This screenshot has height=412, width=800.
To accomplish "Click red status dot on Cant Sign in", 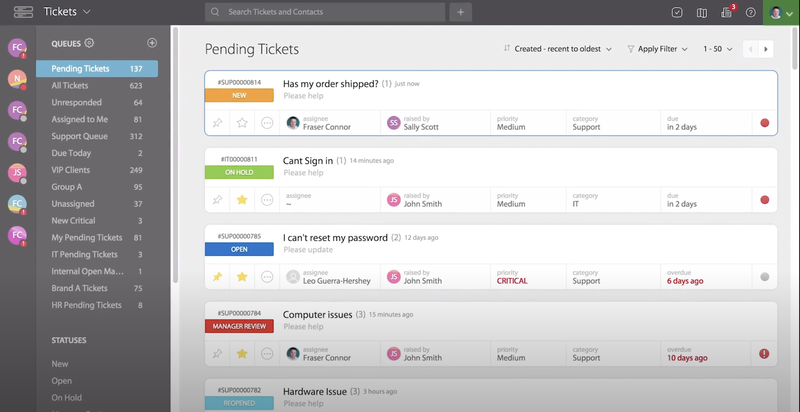I will pyautogui.click(x=764, y=200).
